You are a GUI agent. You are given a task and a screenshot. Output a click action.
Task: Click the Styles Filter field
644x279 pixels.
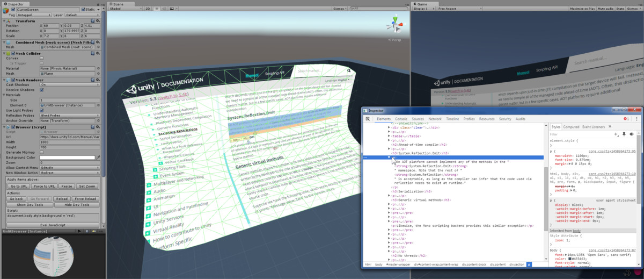581,134
